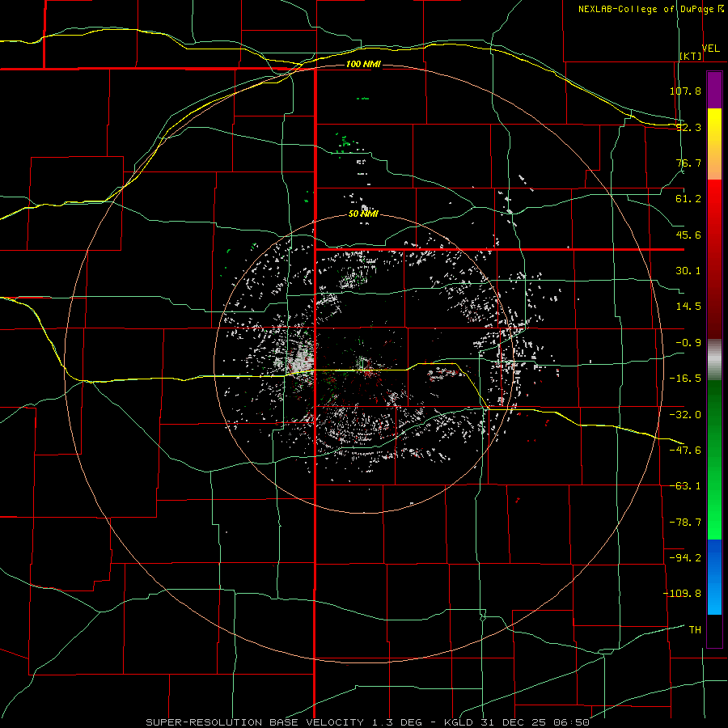Pick the gray near-zero segment of color bar
Screen dimensions: 728x728
714,360
